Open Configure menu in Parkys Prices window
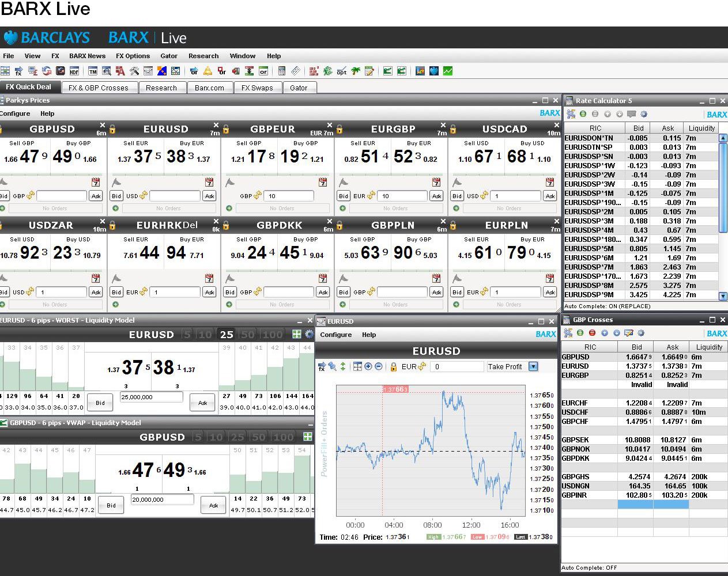 click(15, 113)
